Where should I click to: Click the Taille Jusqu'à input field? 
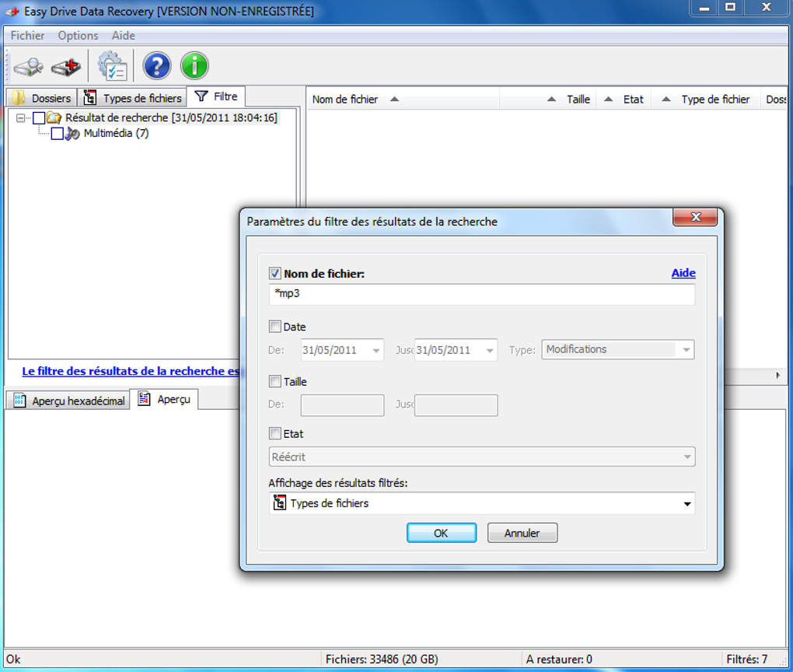[456, 405]
